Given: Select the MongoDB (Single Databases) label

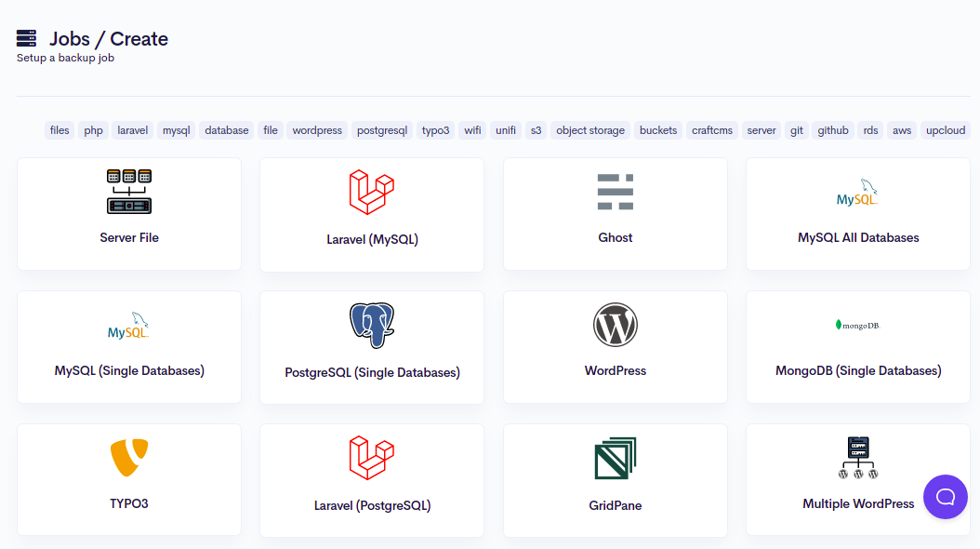Looking at the screenshot, I should pyautogui.click(x=858, y=370).
